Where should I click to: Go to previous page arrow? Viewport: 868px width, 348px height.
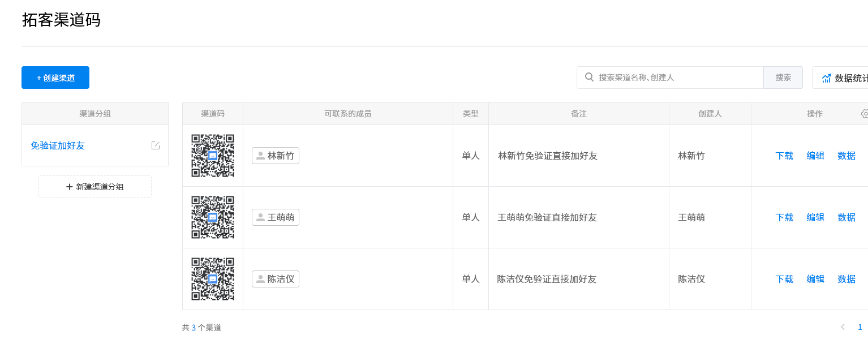pyautogui.click(x=843, y=327)
